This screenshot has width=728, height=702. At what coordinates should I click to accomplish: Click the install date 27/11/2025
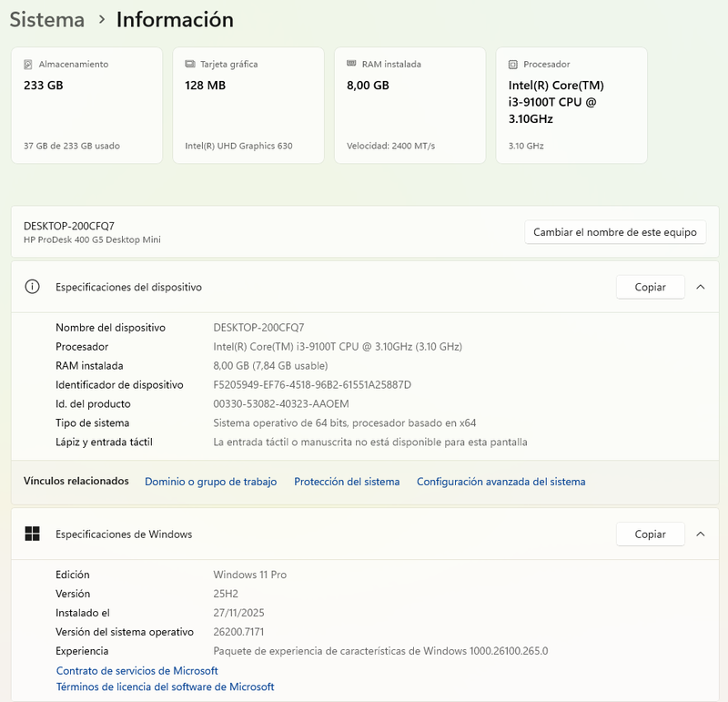coord(238,613)
